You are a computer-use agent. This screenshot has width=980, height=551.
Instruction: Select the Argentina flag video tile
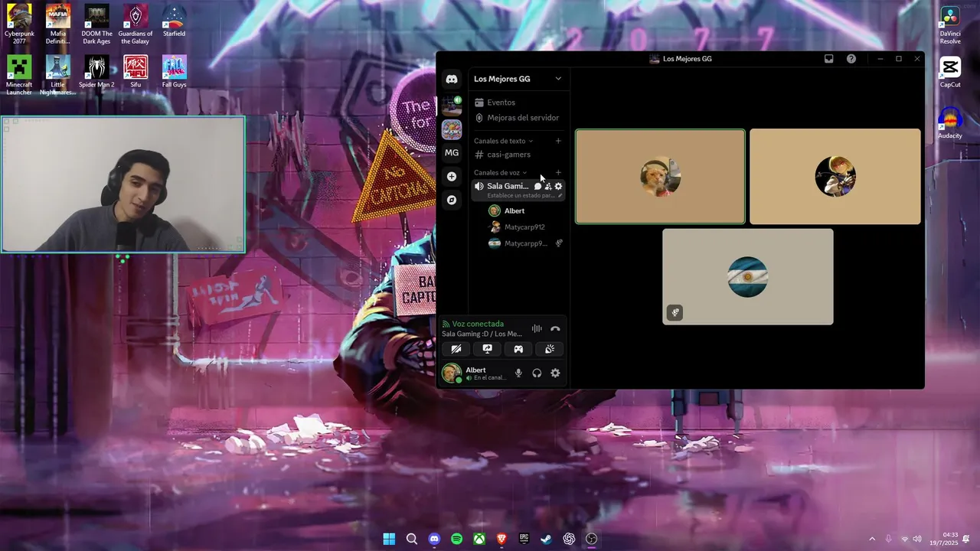748,276
